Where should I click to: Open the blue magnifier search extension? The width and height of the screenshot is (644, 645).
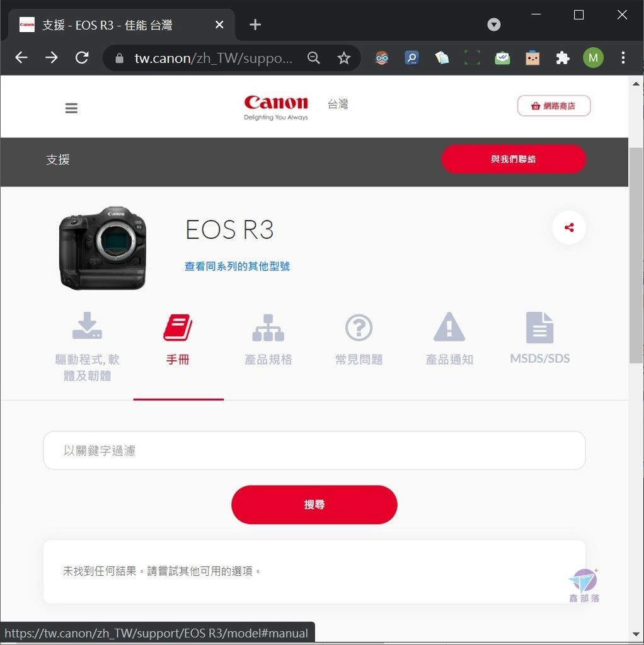click(412, 58)
